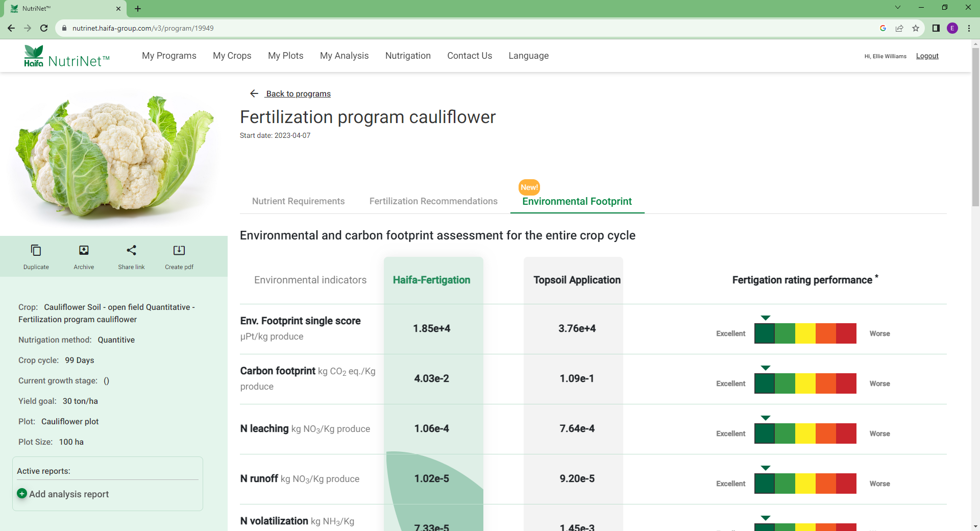Click the Yield goal 30 ton/ha entry
This screenshot has height=531, width=980.
pos(58,401)
